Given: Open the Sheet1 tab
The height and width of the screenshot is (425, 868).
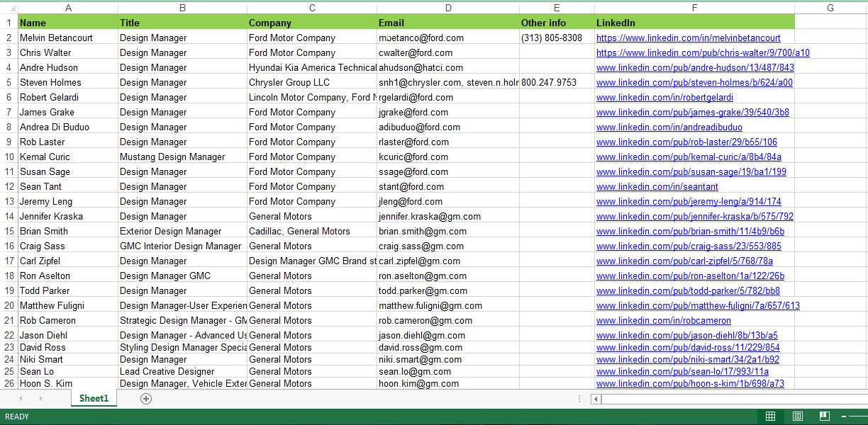Looking at the screenshot, I should [x=94, y=399].
